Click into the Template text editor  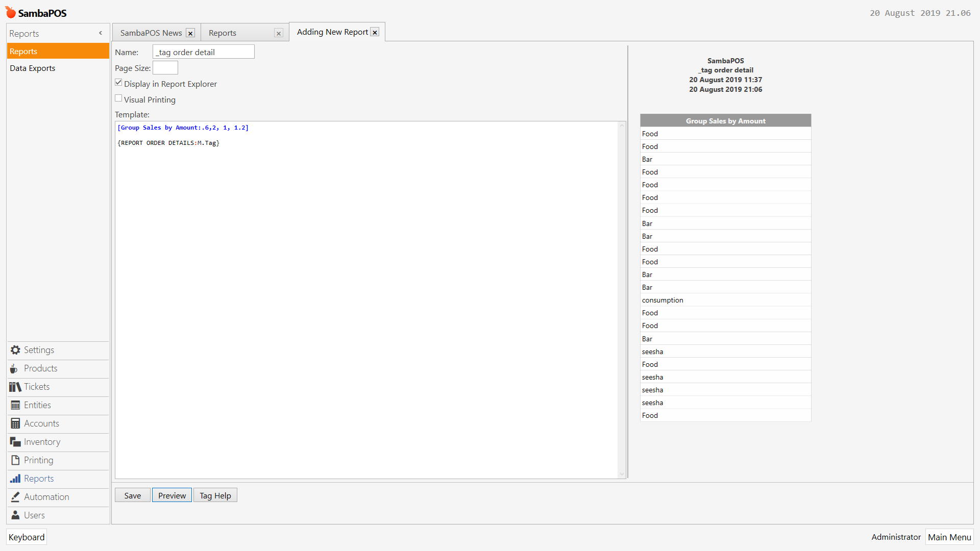click(366, 300)
